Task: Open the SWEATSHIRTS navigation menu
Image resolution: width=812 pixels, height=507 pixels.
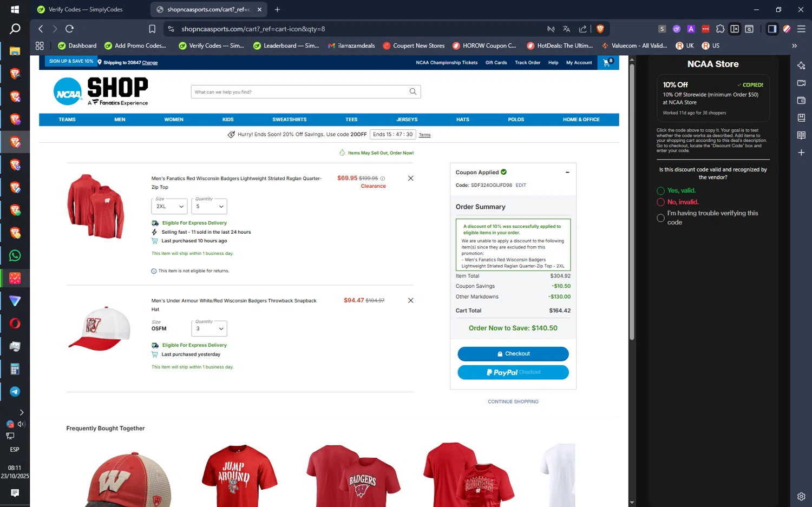Action: (290, 120)
